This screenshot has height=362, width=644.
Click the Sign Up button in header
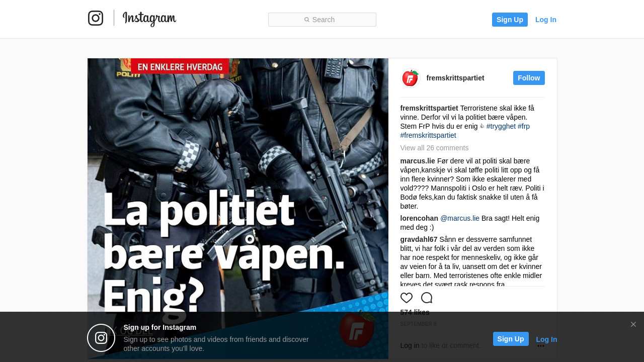pyautogui.click(x=510, y=20)
